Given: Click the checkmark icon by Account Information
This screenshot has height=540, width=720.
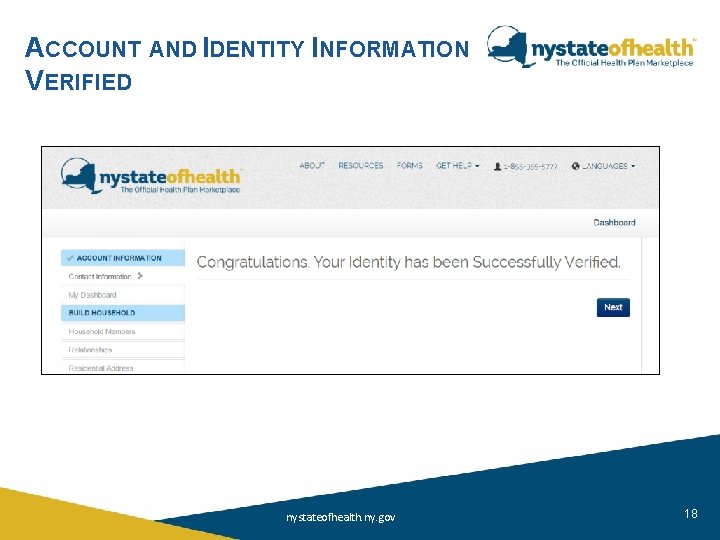Looking at the screenshot, I should (x=70, y=258).
